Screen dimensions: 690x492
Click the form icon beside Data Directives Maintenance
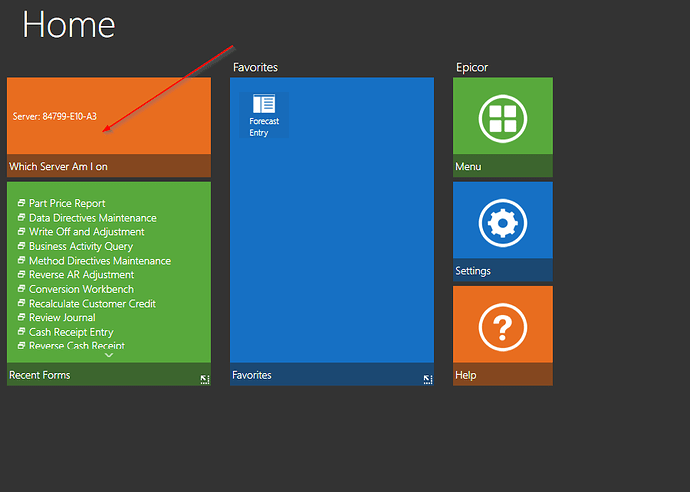point(21,217)
